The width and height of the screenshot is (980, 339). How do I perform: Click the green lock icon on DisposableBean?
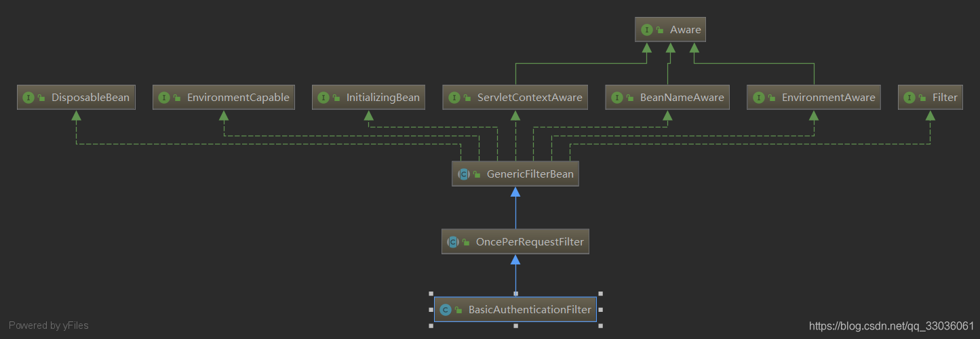(41, 98)
